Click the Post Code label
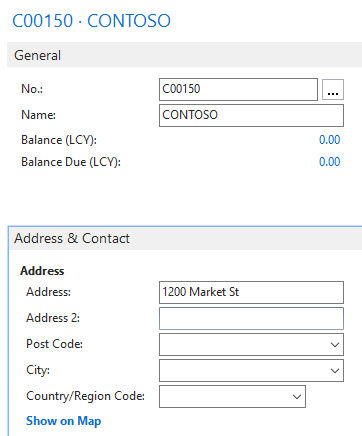The image size is (362, 436). click(x=54, y=344)
